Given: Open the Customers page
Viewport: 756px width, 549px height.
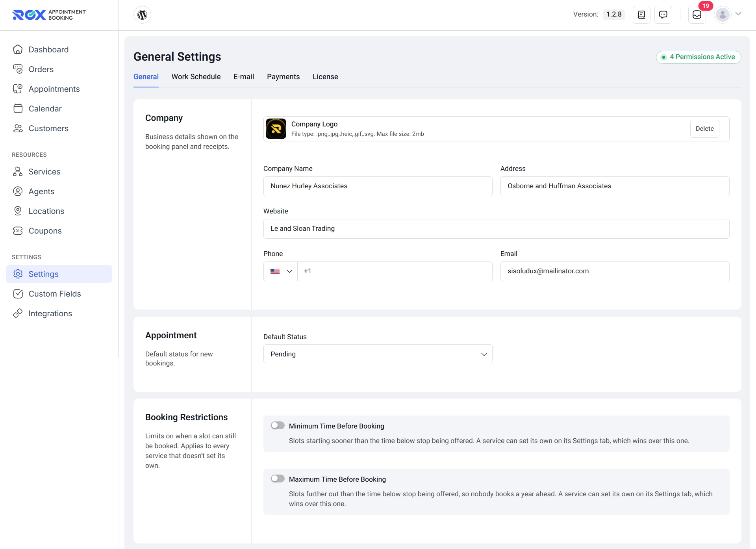Looking at the screenshot, I should coord(59,128).
